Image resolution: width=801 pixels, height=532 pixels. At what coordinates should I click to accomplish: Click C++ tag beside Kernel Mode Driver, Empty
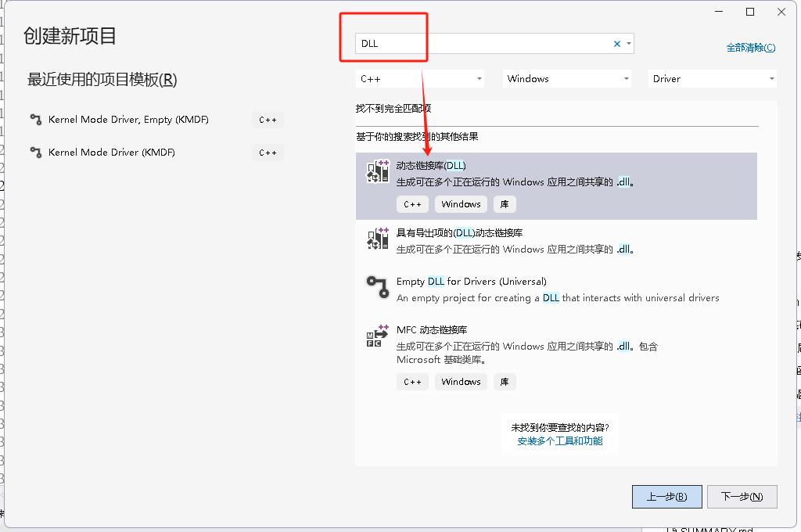pos(268,120)
